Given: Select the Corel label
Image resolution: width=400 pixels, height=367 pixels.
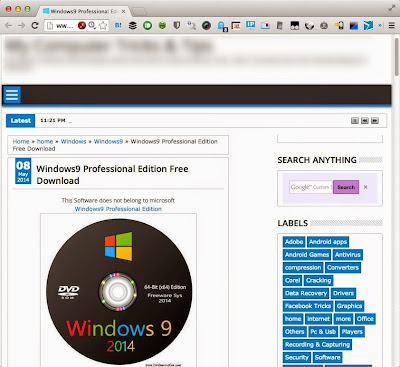Looking at the screenshot, I should [x=292, y=280].
